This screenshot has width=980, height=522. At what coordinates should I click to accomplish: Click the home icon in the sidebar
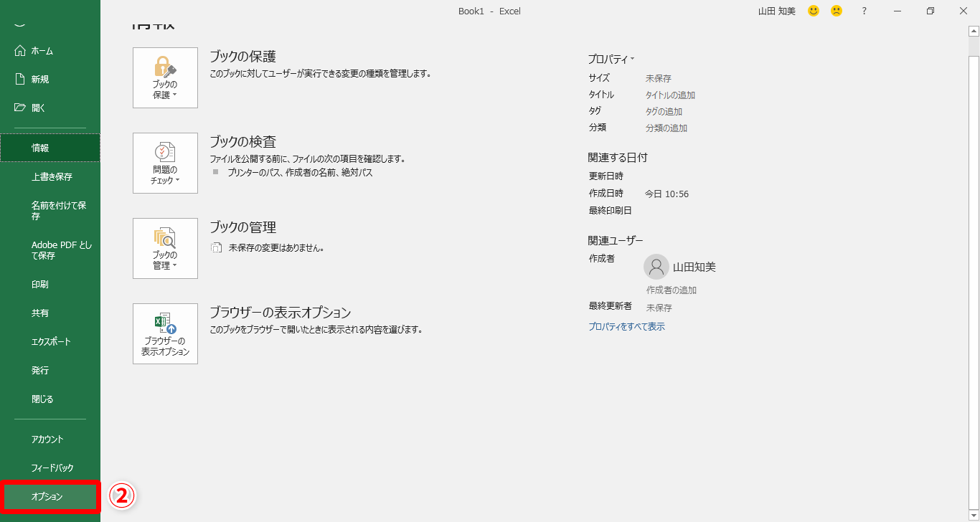pos(20,51)
